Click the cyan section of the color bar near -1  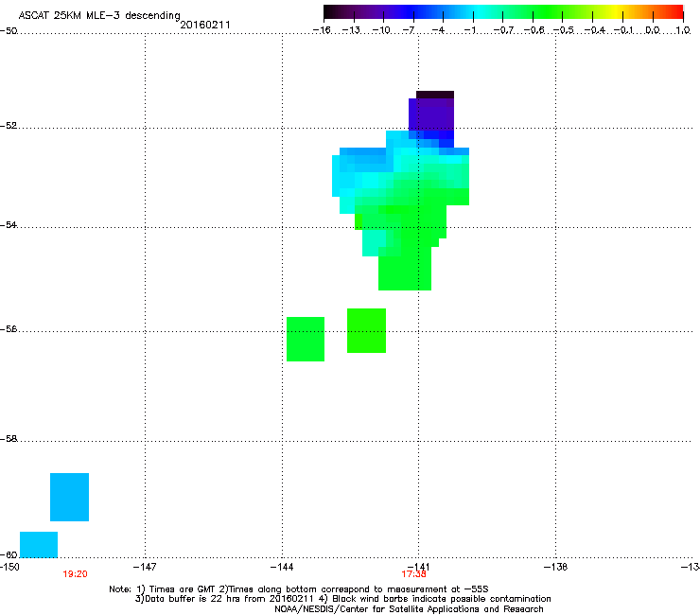[476, 12]
